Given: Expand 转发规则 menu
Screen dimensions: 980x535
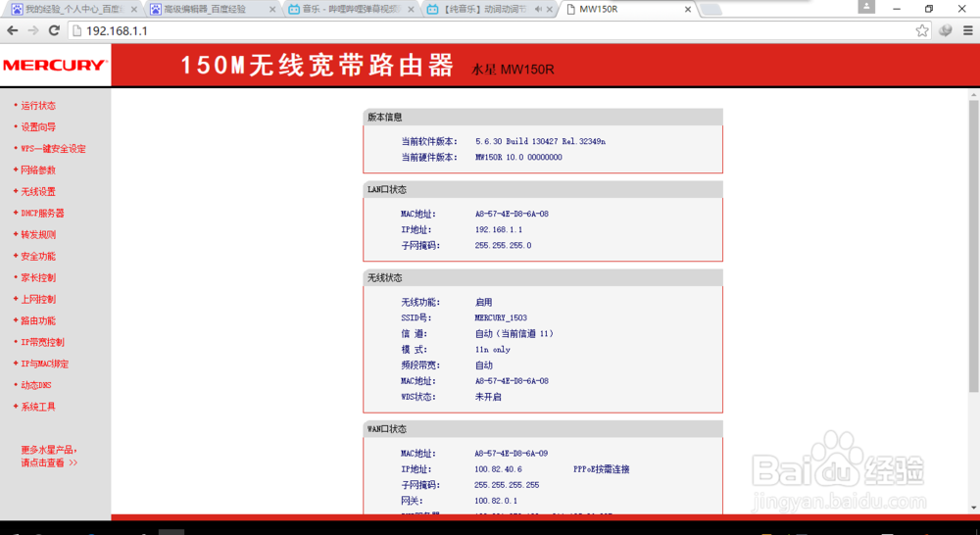Looking at the screenshot, I should coord(38,234).
